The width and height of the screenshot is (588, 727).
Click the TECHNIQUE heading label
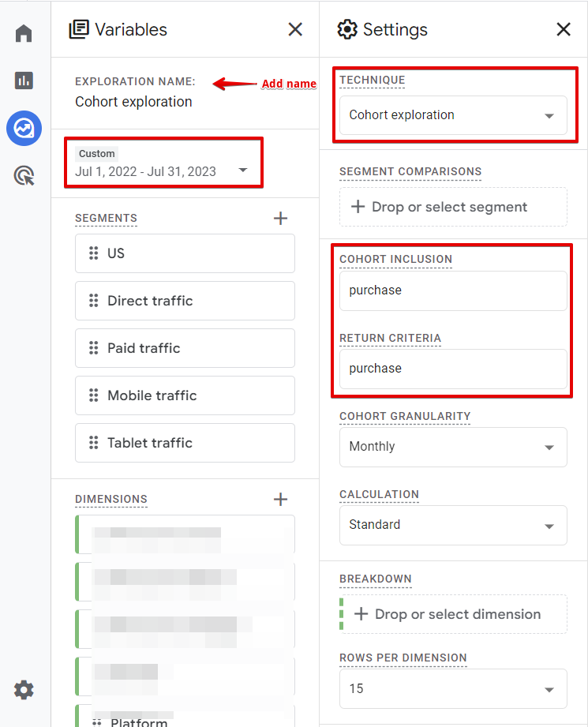click(x=373, y=81)
